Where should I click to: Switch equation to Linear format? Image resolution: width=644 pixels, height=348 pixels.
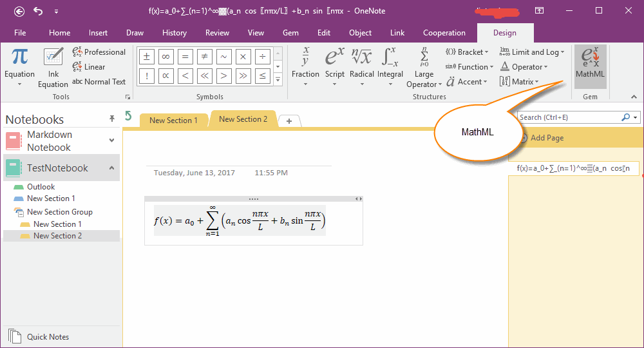click(89, 67)
